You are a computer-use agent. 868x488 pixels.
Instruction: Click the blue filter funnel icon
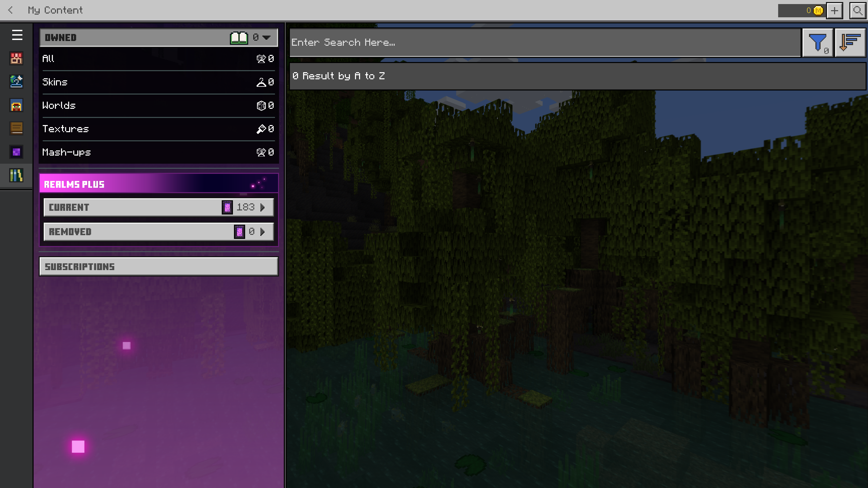(x=817, y=43)
